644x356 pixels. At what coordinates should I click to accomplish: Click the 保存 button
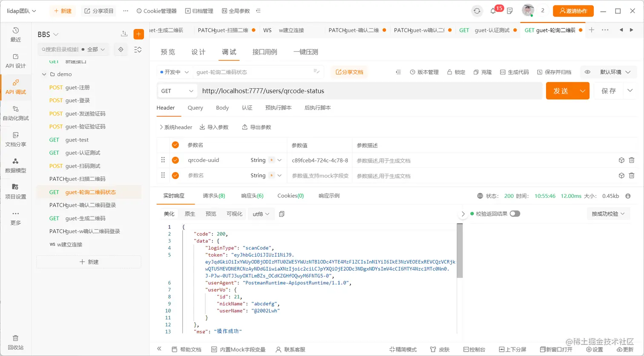(609, 91)
